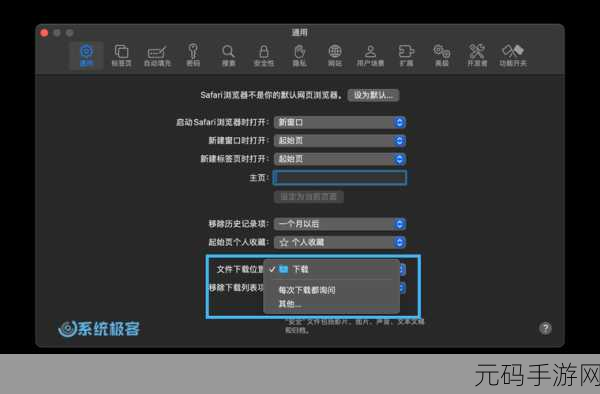Switch to the 搜索 Search pane
600x394 pixels.
click(228, 55)
